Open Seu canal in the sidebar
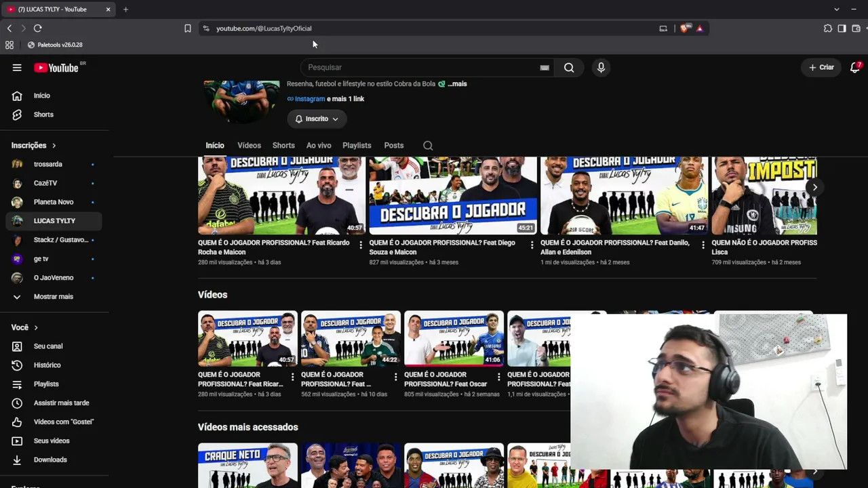868x488 pixels. click(54, 346)
